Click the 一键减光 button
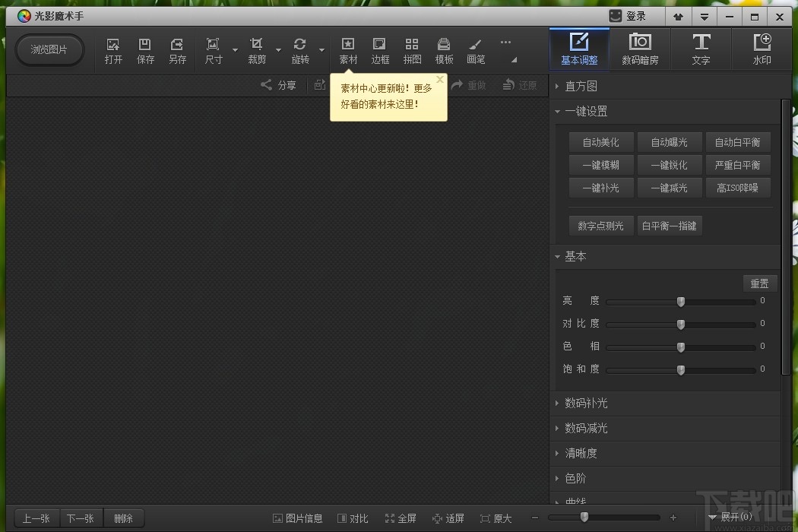798x532 pixels. click(x=670, y=188)
